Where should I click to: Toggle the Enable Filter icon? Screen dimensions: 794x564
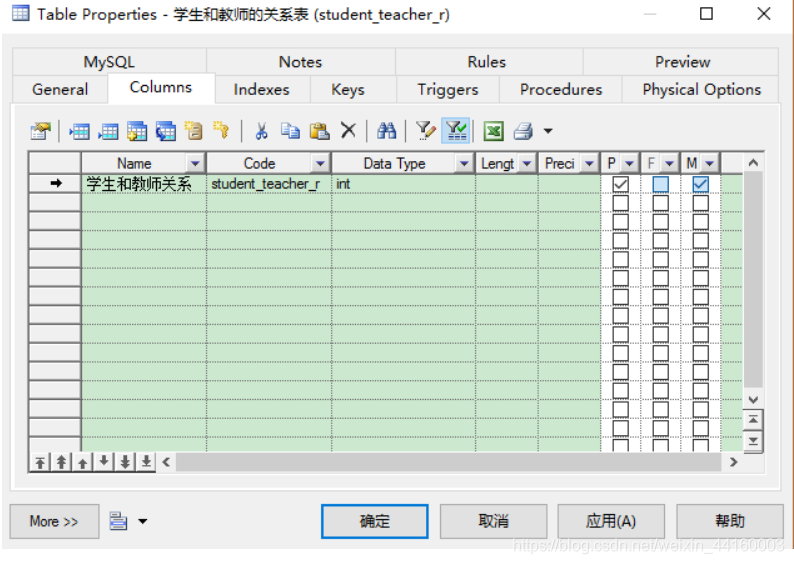[456, 131]
